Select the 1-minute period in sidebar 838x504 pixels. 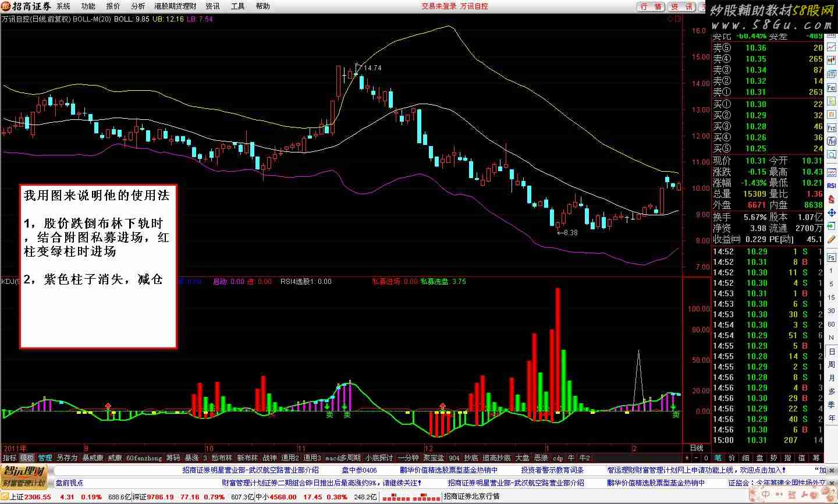[x=832, y=272]
